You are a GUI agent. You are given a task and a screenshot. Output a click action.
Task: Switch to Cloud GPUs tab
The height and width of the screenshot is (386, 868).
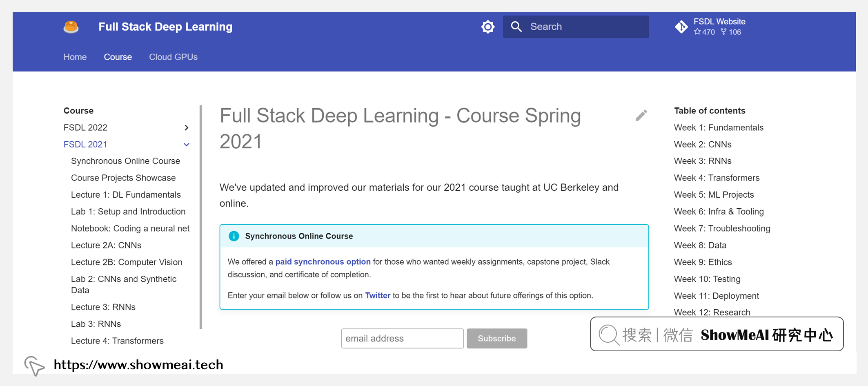pyautogui.click(x=173, y=57)
